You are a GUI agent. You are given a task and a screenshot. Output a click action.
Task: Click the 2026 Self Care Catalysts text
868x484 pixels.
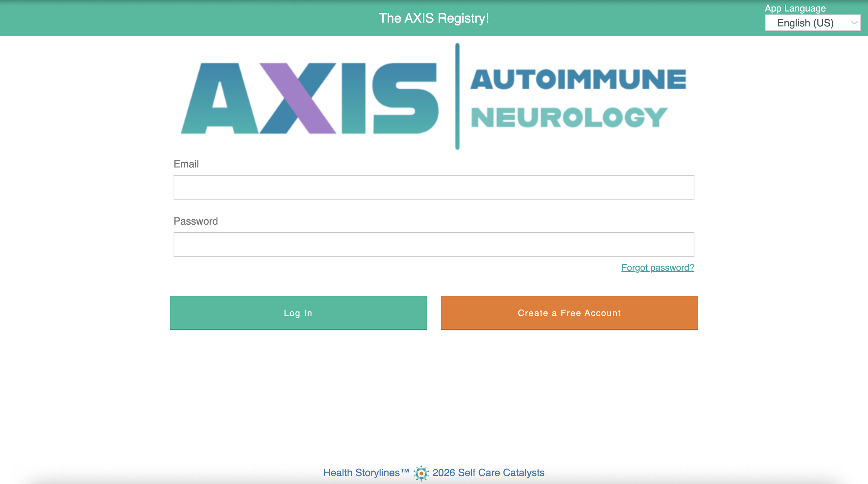click(x=488, y=472)
